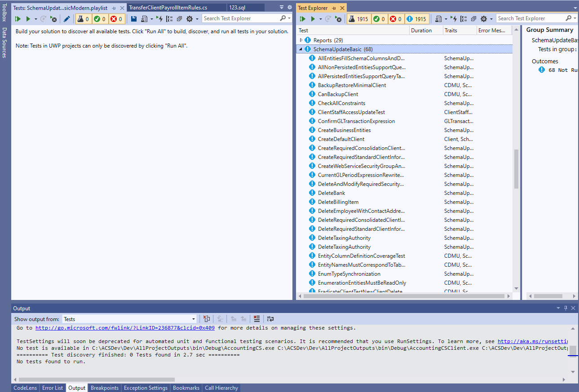Screen dimensions: 579x392
Task: Toggle passed tests filter in Test Explorer
Action: click(x=379, y=19)
